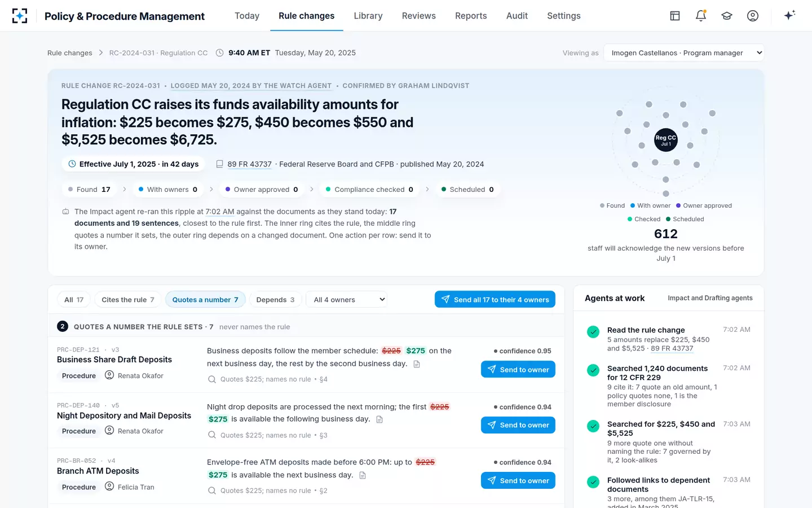
Task: Open the user account icon
Action: click(x=753, y=16)
